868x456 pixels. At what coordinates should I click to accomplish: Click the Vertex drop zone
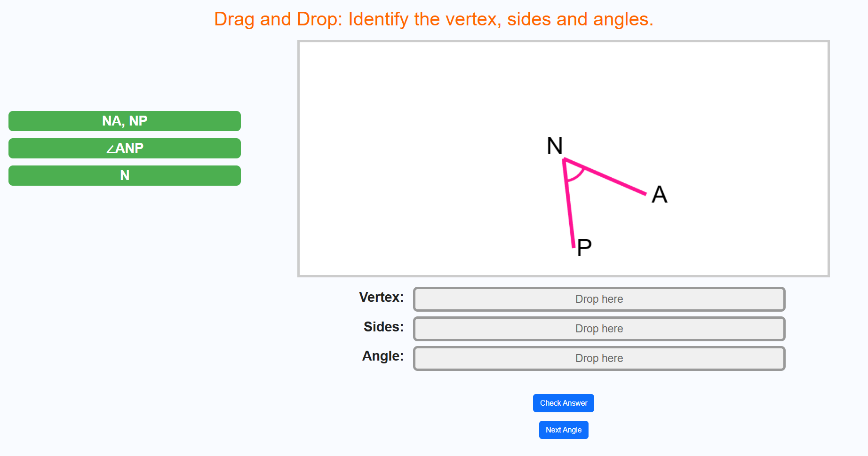pos(599,299)
